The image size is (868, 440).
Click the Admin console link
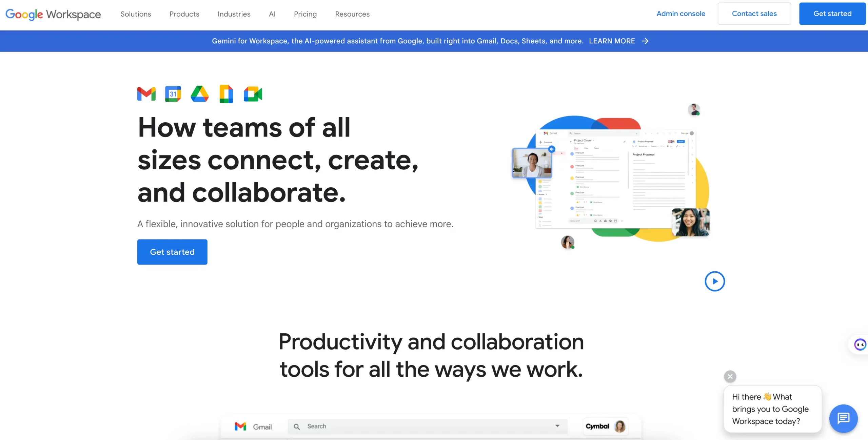pyautogui.click(x=681, y=13)
